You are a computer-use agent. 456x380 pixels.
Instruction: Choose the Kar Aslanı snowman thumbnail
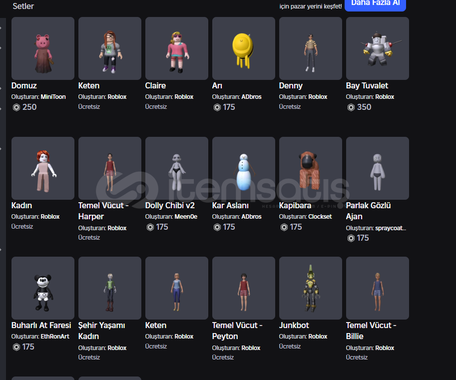tap(243, 168)
